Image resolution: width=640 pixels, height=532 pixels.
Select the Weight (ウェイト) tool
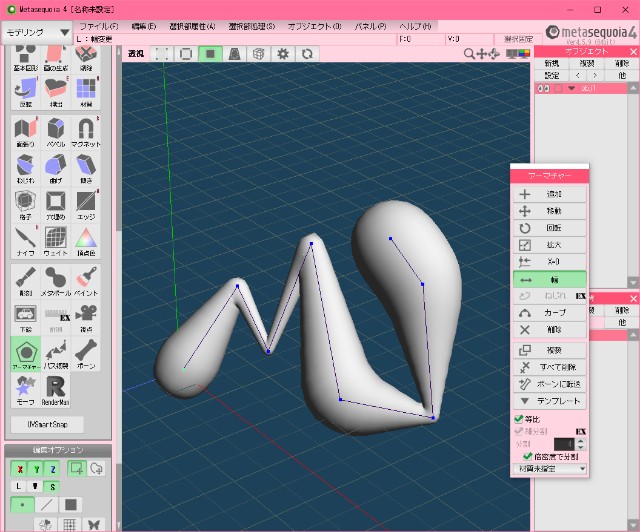pyautogui.click(x=56, y=241)
